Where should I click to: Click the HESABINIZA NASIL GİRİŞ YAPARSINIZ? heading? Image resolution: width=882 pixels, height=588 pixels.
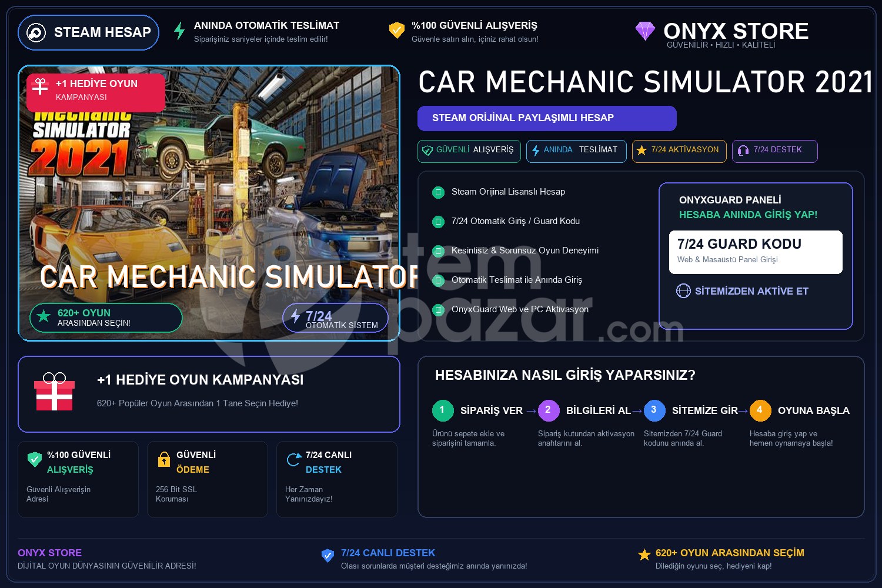click(565, 375)
